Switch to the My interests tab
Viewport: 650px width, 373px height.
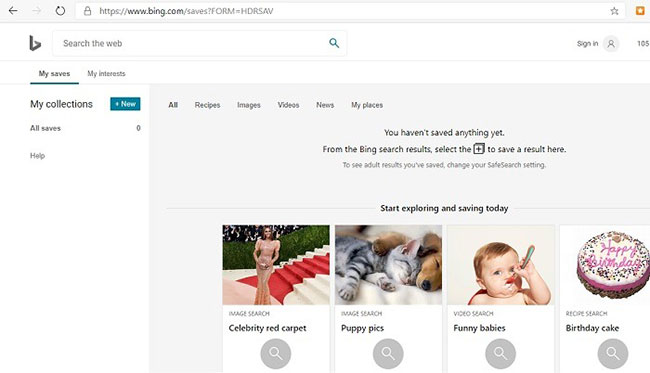click(x=106, y=74)
